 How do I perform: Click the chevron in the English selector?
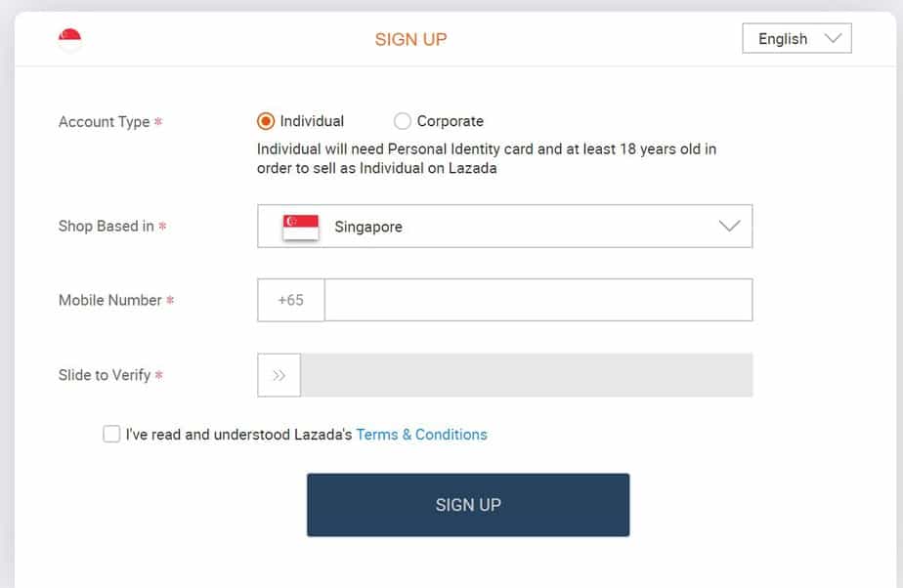[833, 39]
